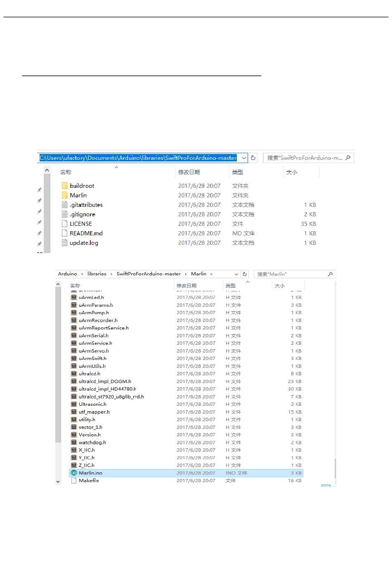Expand chevron after libraries breadcrumb
This screenshot has width=392, height=573.
pos(111,274)
